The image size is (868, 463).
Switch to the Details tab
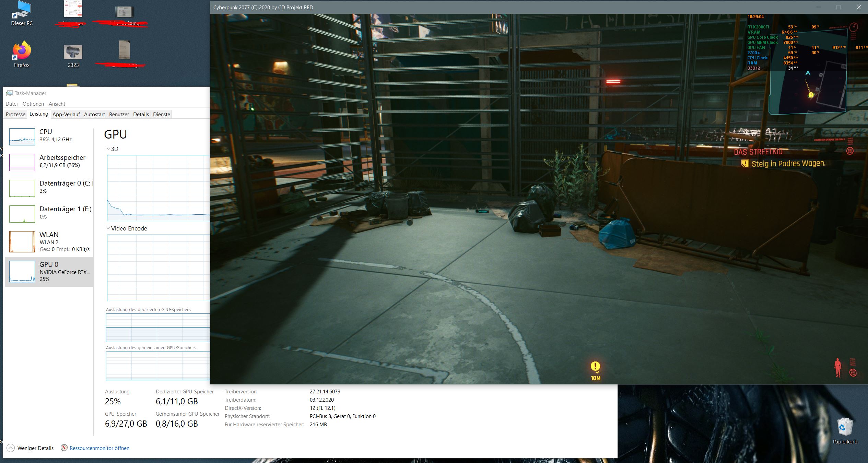(x=141, y=115)
